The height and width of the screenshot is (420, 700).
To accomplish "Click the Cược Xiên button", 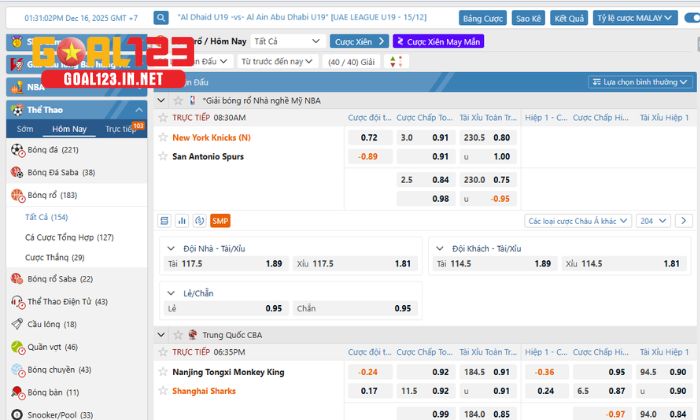I will 359,42.
